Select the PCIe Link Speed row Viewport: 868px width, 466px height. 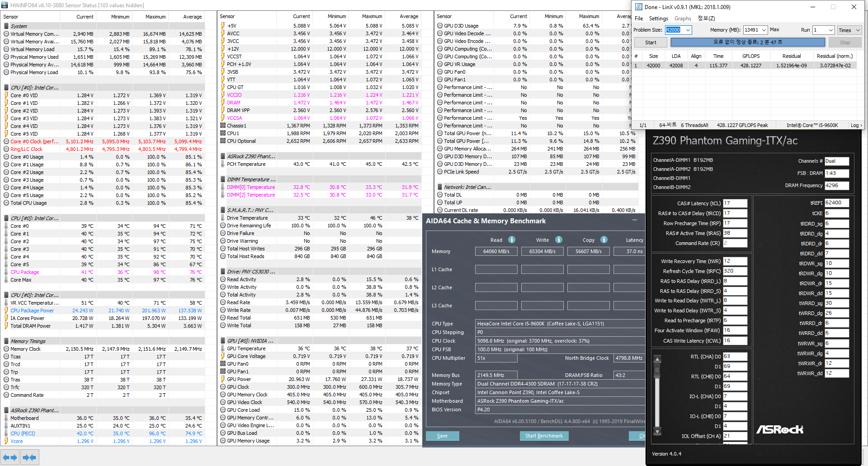pos(536,172)
